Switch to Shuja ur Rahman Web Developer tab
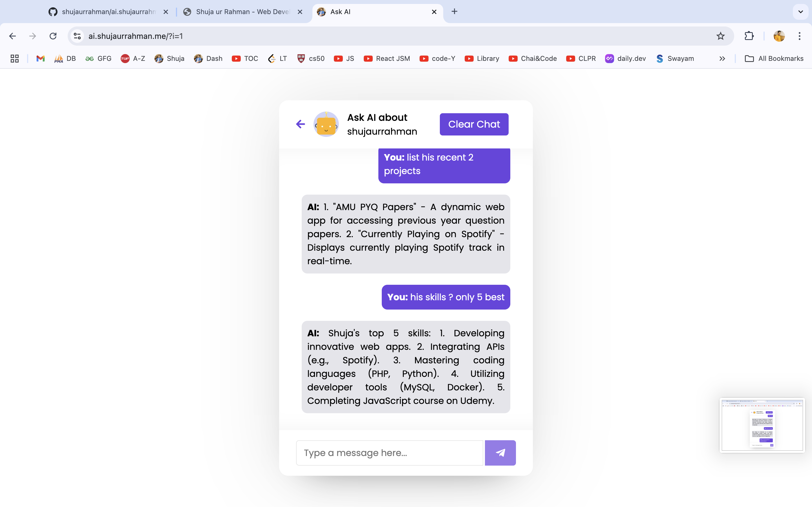Screen dimensions: 812x507 (x=242, y=12)
